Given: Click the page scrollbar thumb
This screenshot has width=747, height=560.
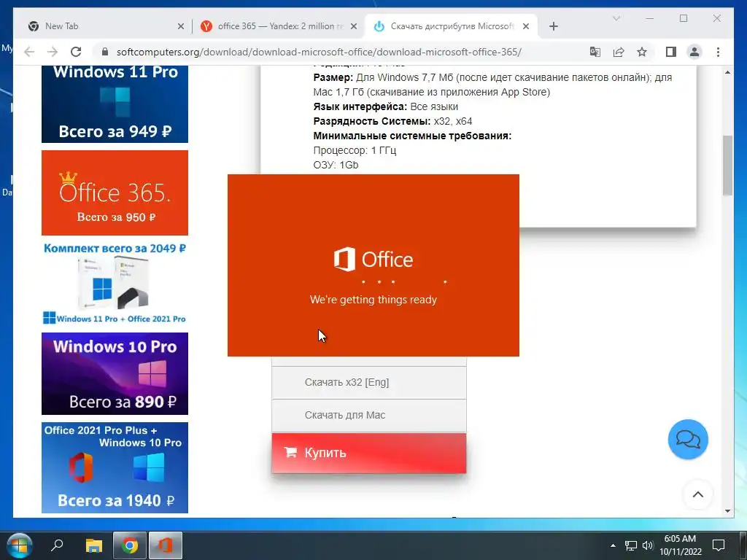Looking at the screenshot, I should 727,166.
